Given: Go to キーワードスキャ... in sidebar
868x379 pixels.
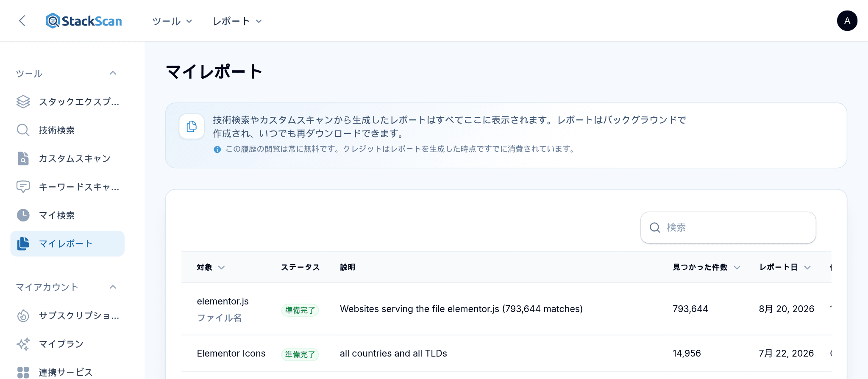Looking at the screenshot, I should (x=67, y=187).
